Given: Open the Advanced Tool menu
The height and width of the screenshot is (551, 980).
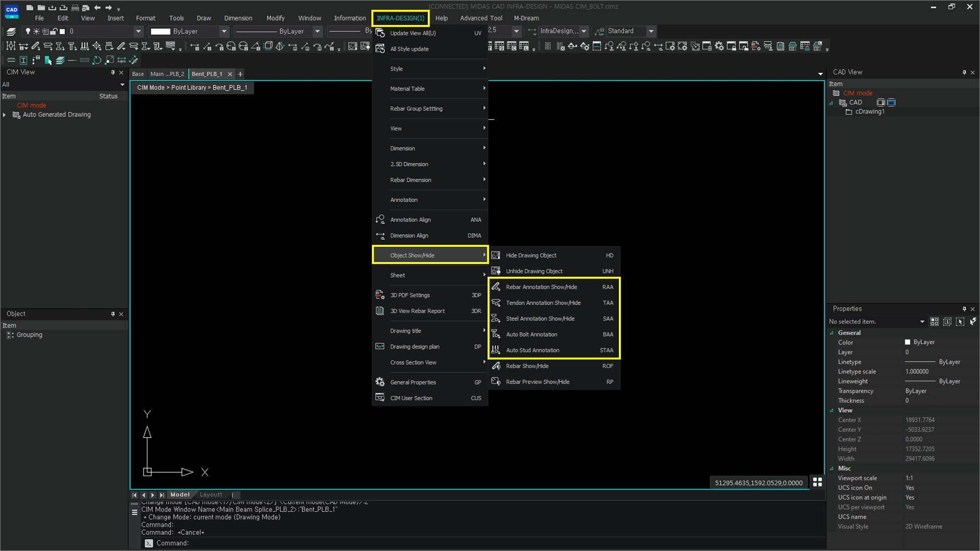Looking at the screenshot, I should pyautogui.click(x=481, y=18).
